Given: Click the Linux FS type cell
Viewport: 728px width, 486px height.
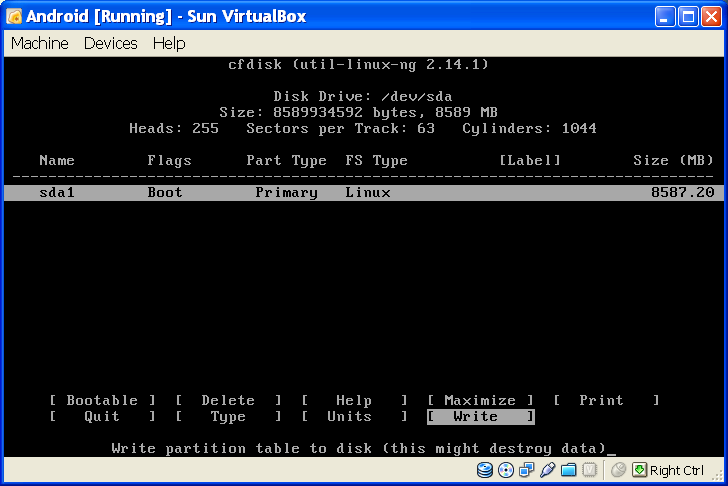Looking at the screenshot, I should coord(368,192).
